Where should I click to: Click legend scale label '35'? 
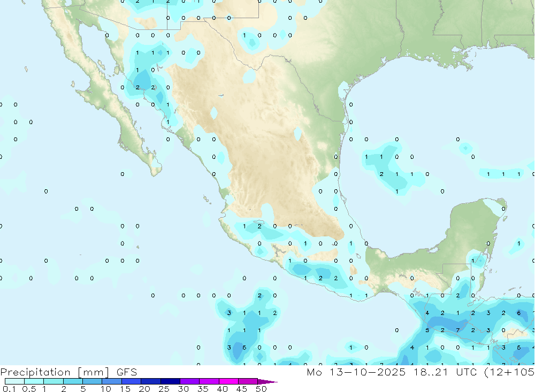pos(203,389)
